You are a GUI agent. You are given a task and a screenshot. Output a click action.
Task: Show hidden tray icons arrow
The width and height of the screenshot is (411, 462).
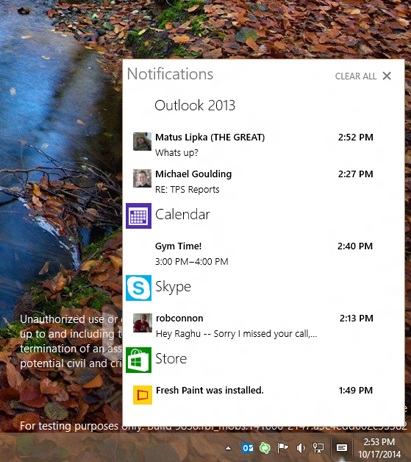228,448
